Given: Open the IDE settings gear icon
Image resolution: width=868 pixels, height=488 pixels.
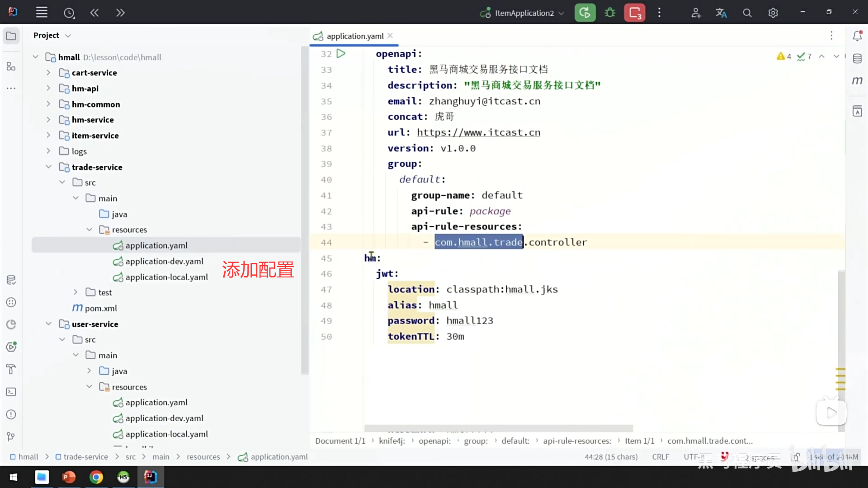Looking at the screenshot, I should coord(773,13).
